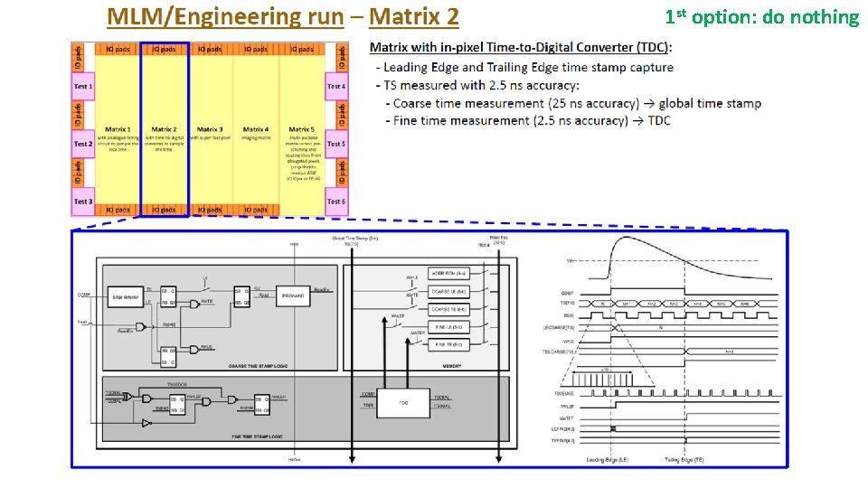
Task: Select the 'Test 2' block
Action: click(83, 144)
